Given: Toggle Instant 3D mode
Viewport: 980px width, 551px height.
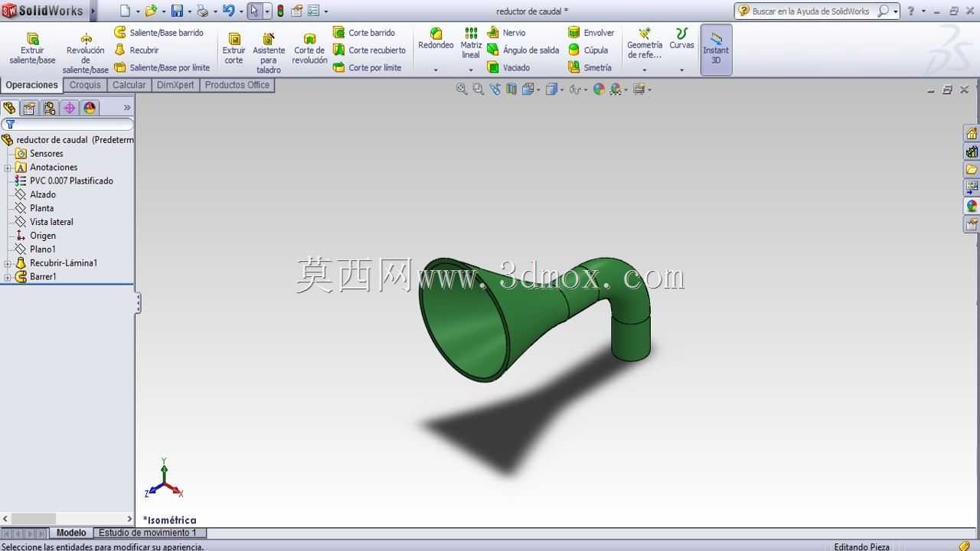Looking at the screenshot, I should click(716, 50).
